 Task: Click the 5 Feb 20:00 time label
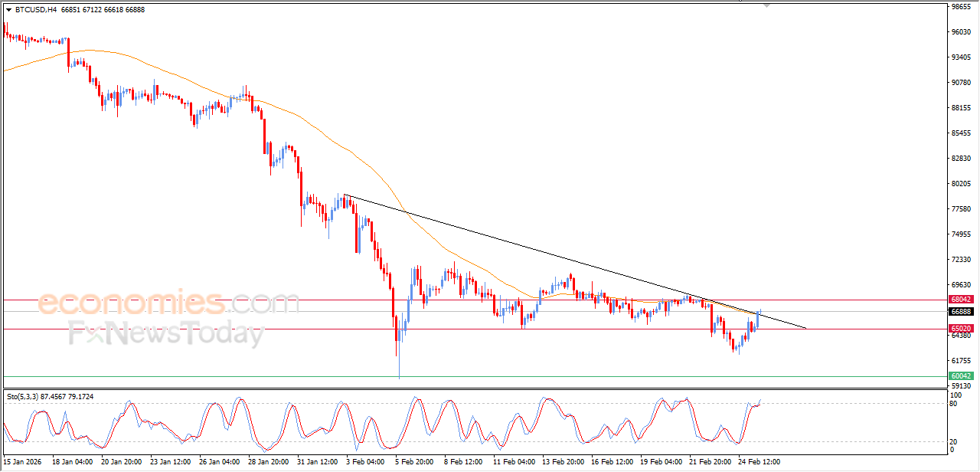click(415, 462)
